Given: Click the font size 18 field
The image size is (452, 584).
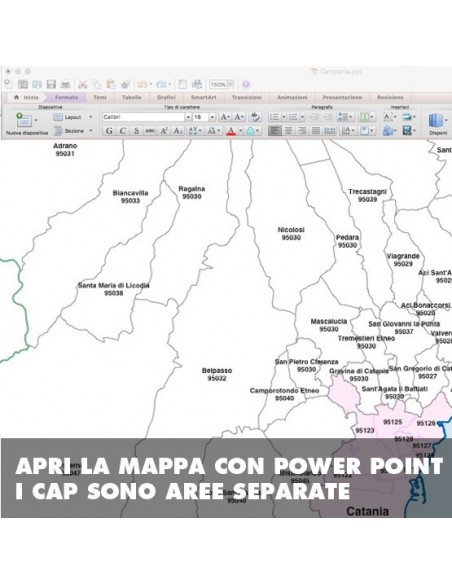Looking at the screenshot, I should click(x=201, y=117).
